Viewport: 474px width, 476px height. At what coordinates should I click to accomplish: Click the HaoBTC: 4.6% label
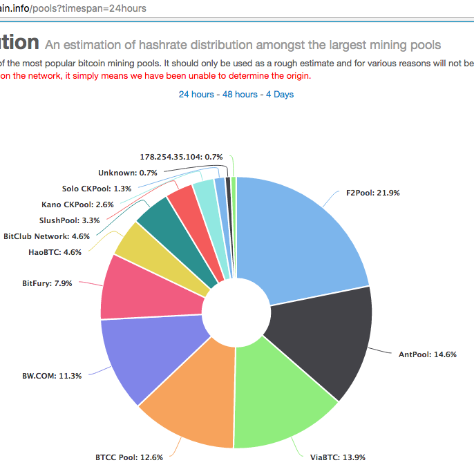55,252
